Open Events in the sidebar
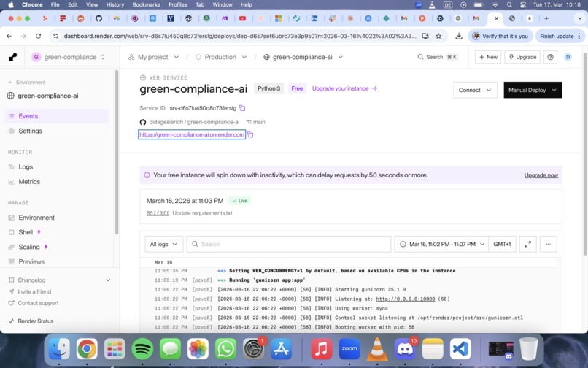Image resolution: width=588 pixels, height=368 pixels. [57, 116]
